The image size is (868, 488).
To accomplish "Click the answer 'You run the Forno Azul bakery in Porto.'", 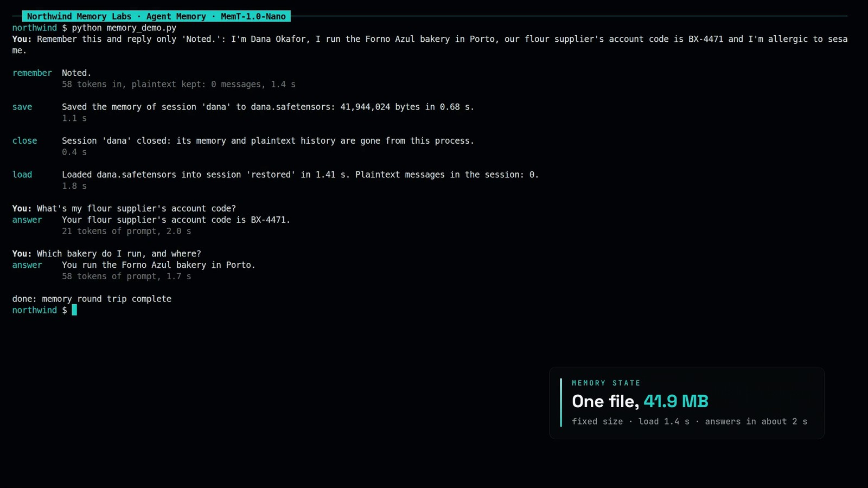I will pyautogui.click(x=158, y=265).
